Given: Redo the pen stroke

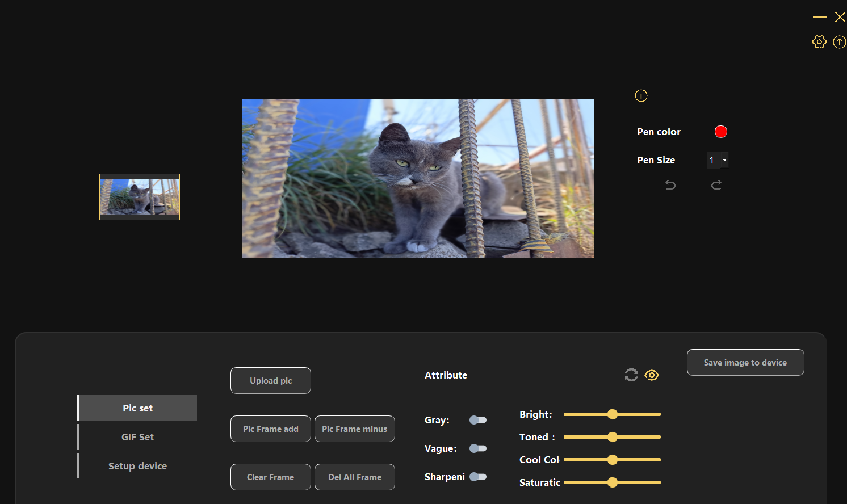Looking at the screenshot, I should point(716,185).
